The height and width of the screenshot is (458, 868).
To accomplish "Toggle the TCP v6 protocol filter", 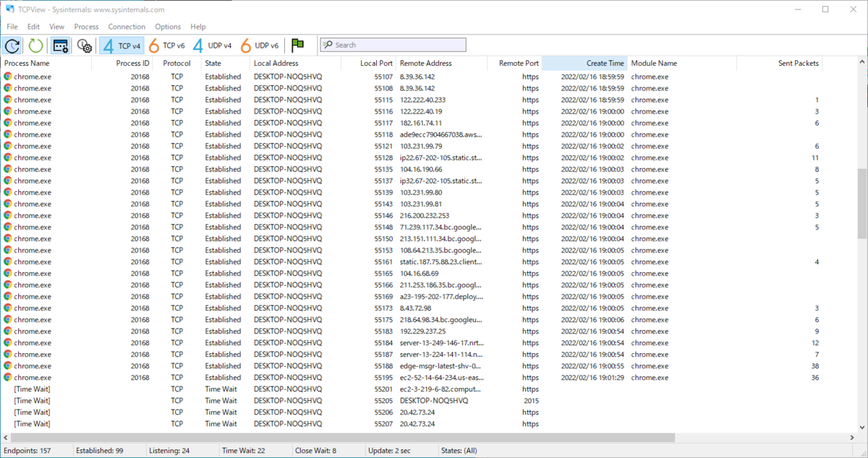I will [x=166, y=46].
